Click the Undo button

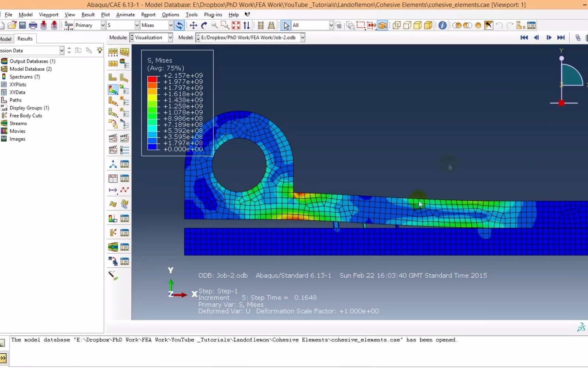(x=499, y=25)
